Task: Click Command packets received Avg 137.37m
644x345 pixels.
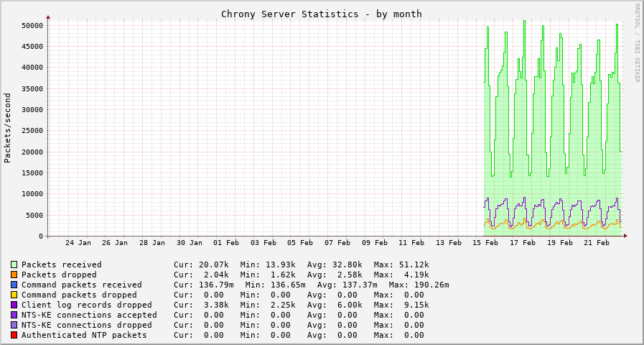Action: click(x=360, y=285)
